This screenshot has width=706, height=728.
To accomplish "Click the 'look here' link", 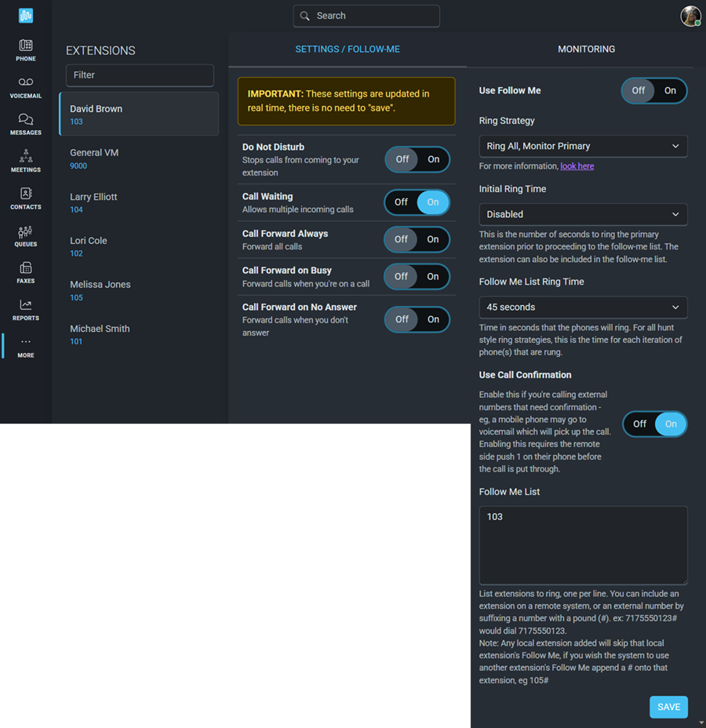I will 577,166.
